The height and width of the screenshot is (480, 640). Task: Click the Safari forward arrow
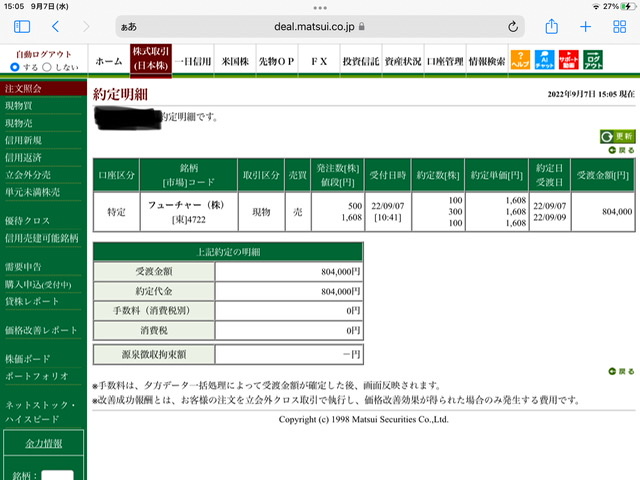click(x=86, y=27)
